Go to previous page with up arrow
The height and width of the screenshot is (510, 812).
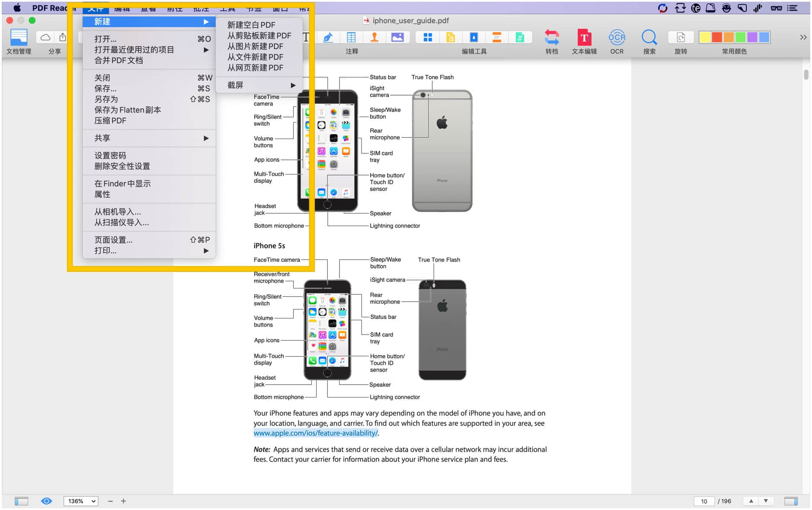tap(751, 501)
